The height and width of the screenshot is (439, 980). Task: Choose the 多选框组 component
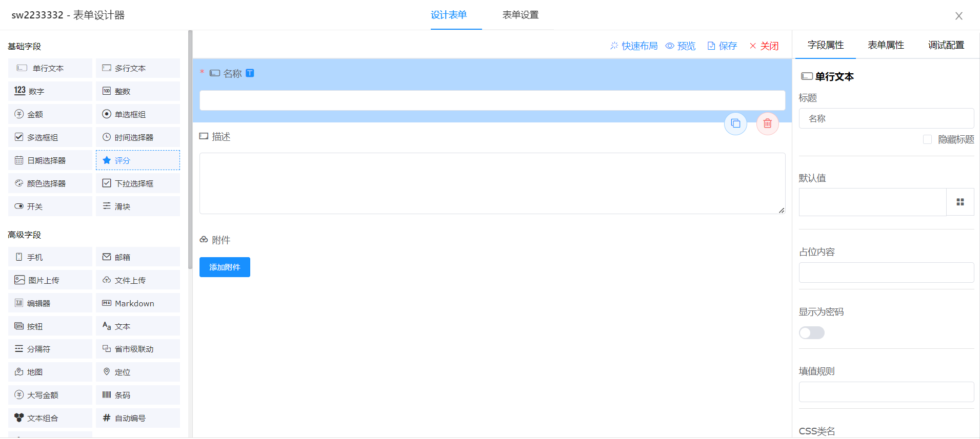pyautogui.click(x=50, y=137)
